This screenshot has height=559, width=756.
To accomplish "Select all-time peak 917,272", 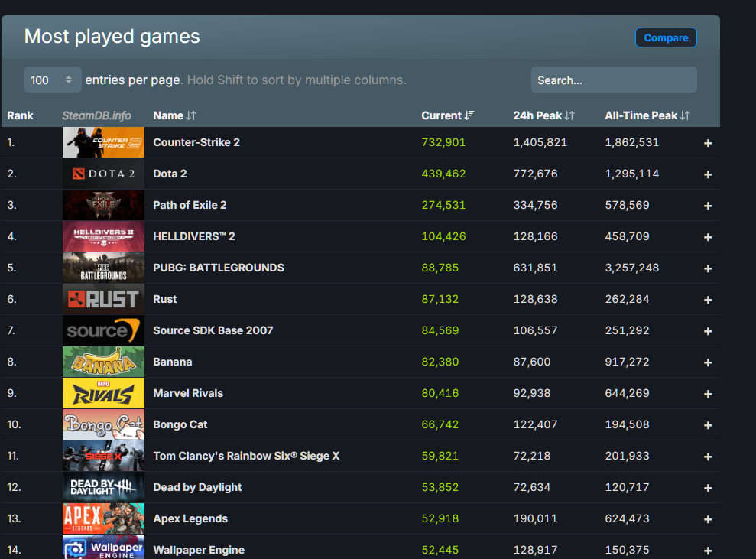I will click(627, 362).
